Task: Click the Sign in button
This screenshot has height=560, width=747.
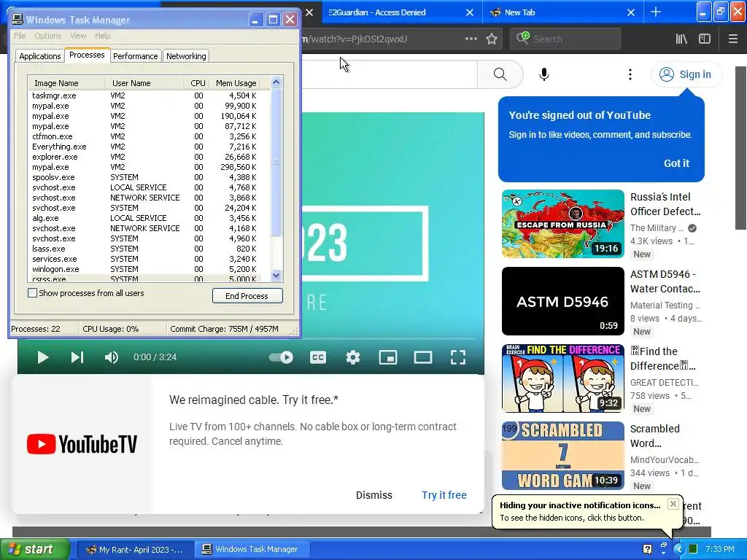Action: click(x=686, y=74)
